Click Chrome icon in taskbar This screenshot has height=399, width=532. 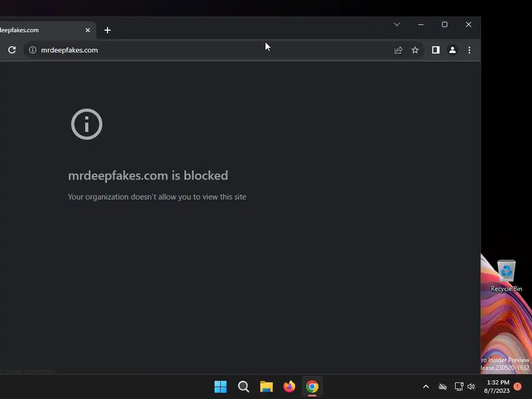pyautogui.click(x=312, y=387)
